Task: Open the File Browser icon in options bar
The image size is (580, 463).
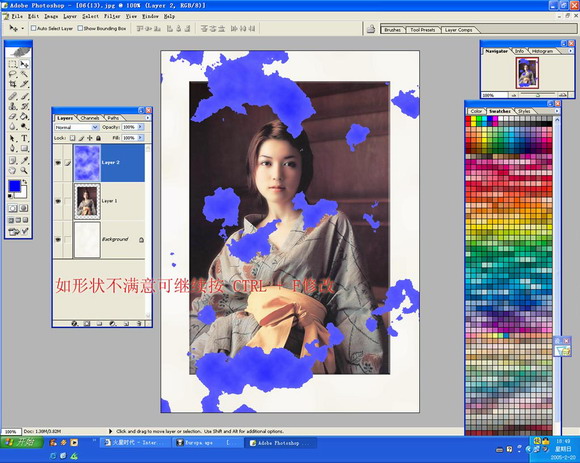Action: 371,29
